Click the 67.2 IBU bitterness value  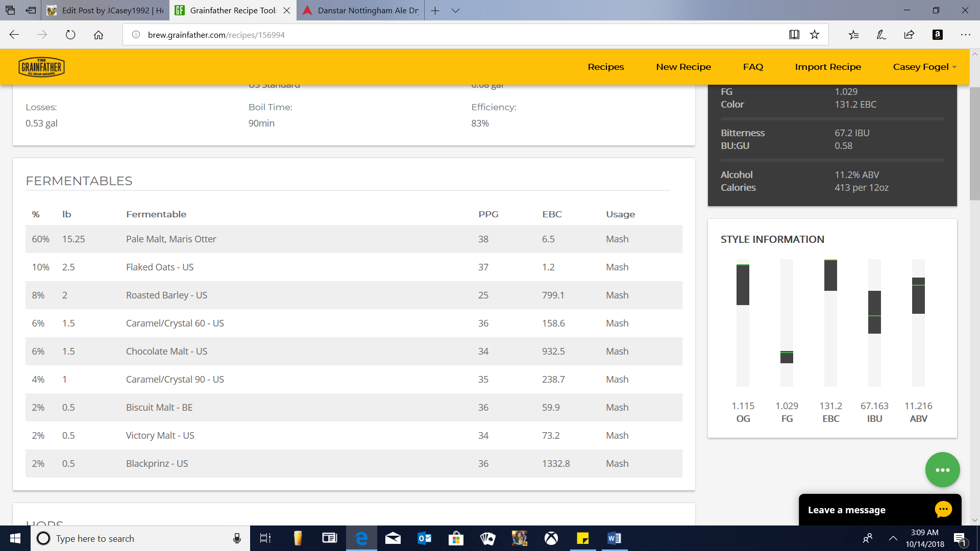(852, 133)
